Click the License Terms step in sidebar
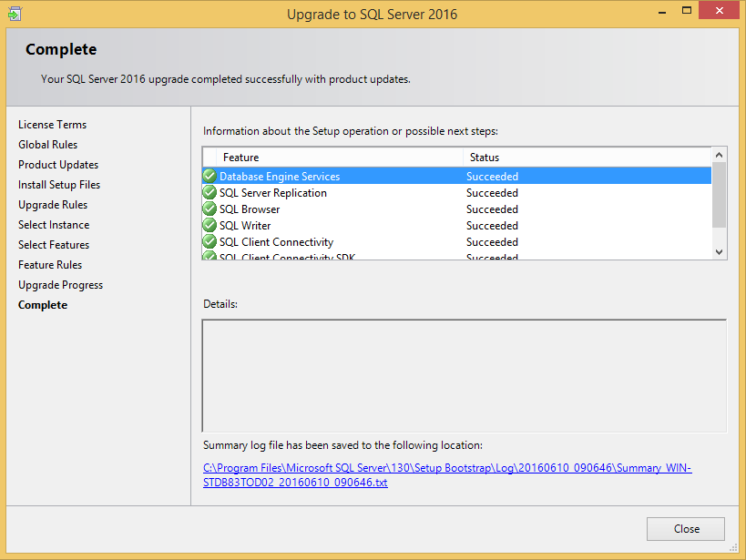The image size is (746, 560). click(52, 125)
